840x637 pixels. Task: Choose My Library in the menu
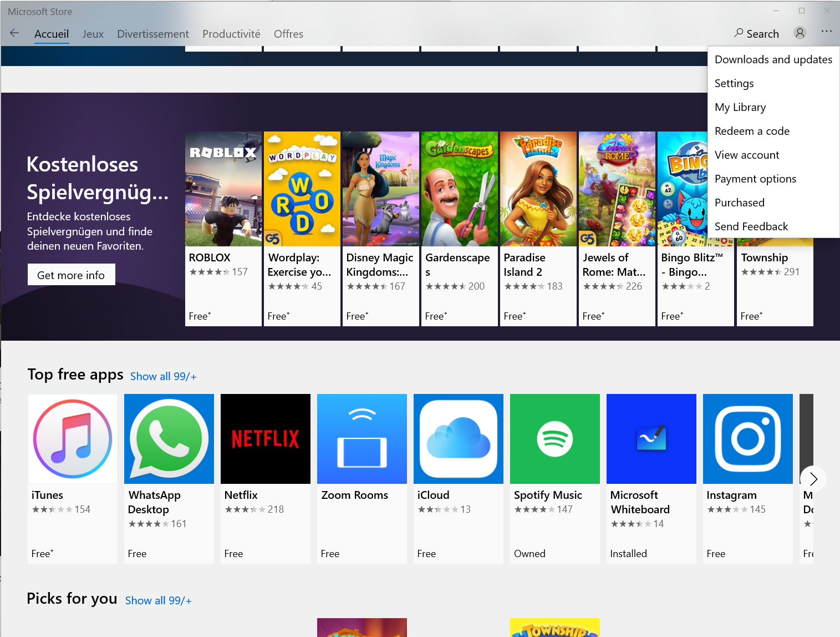(x=773, y=107)
